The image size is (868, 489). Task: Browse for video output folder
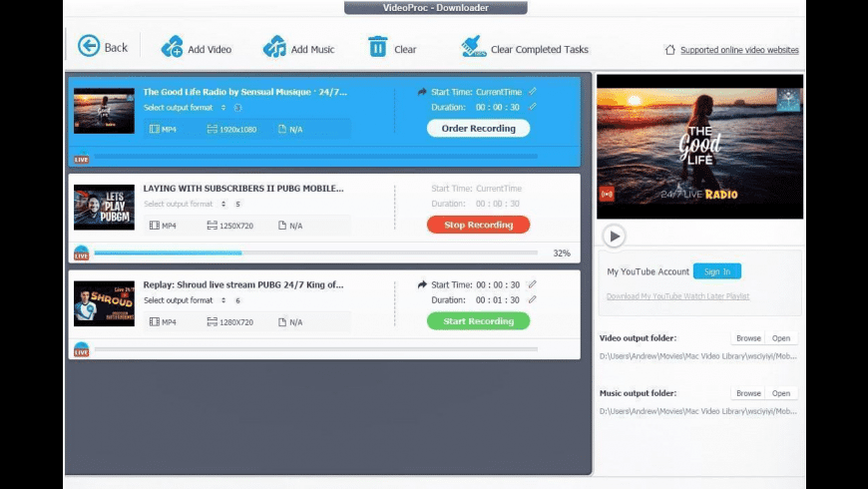click(x=748, y=338)
